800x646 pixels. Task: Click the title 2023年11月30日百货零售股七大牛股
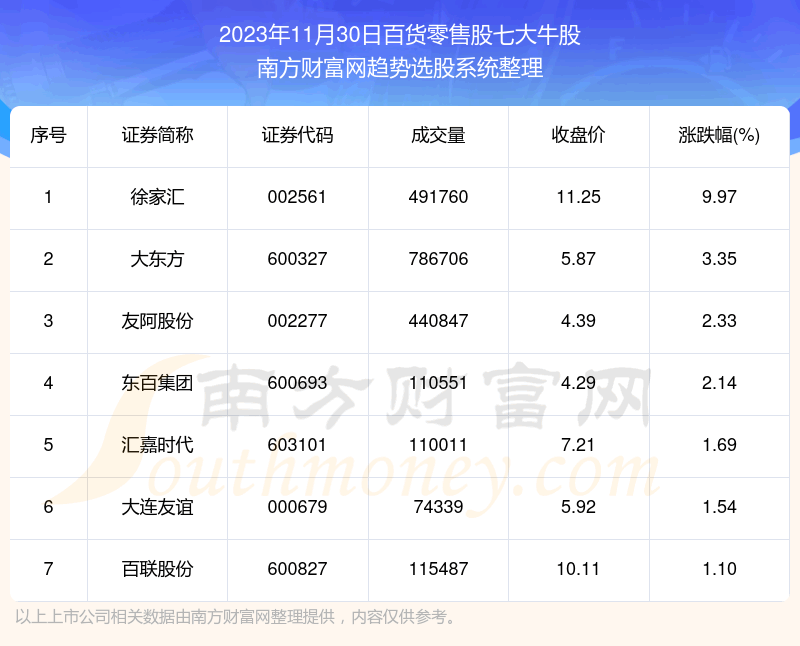pyautogui.click(x=400, y=36)
